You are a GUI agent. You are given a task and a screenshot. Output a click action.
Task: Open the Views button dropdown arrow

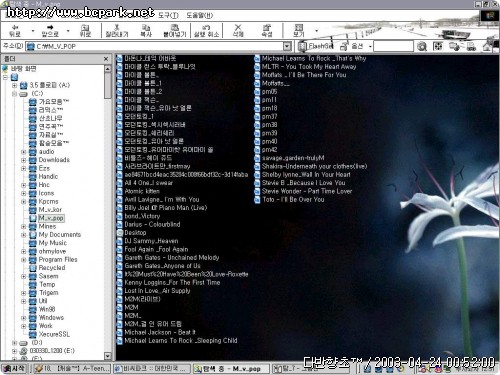click(x=316, y=31)
